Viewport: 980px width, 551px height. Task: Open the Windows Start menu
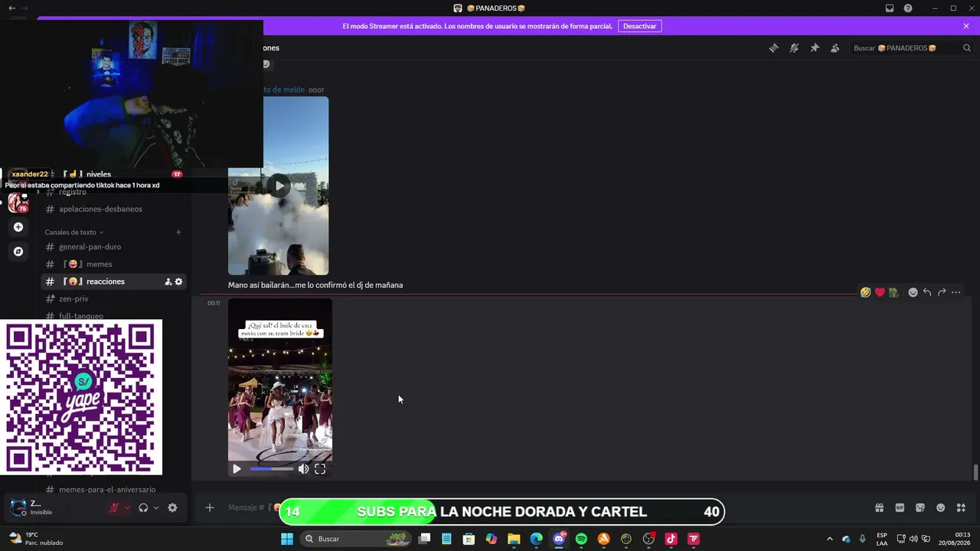coord(287,539)
